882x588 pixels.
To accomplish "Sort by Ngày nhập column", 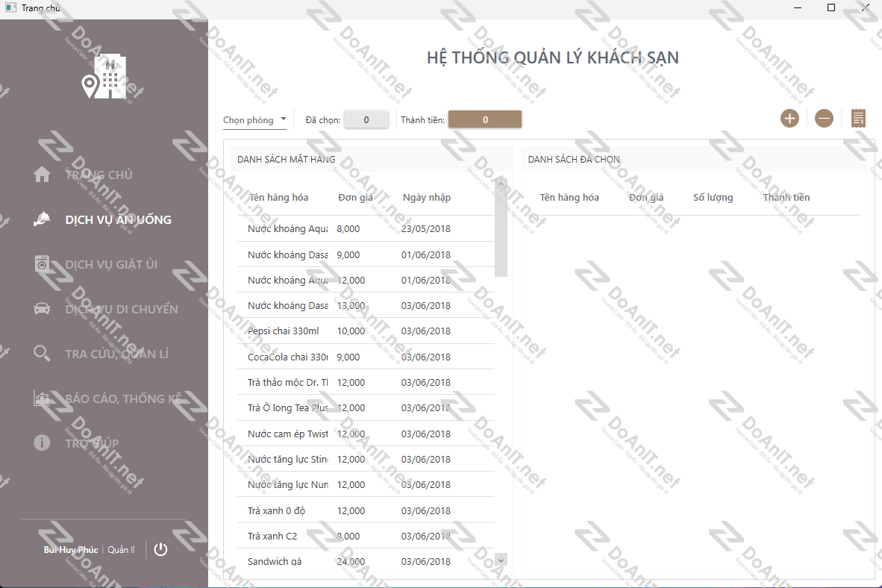I will click(426, 198).
